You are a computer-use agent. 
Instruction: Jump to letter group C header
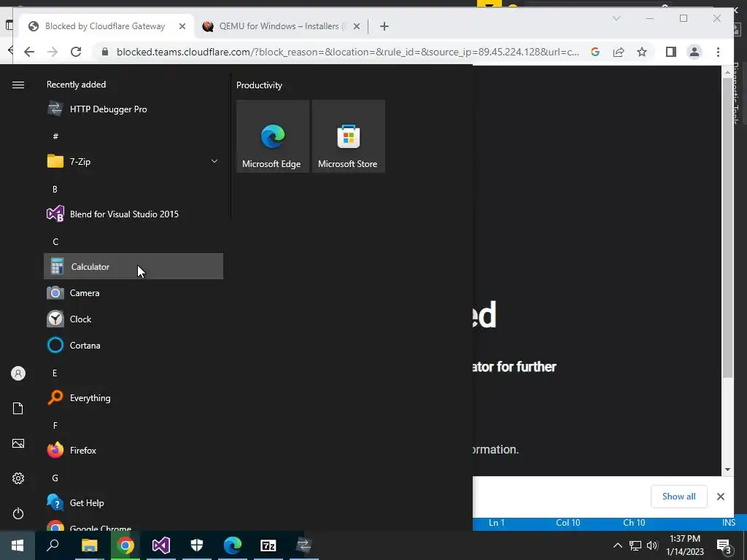(x=55, y=241)
